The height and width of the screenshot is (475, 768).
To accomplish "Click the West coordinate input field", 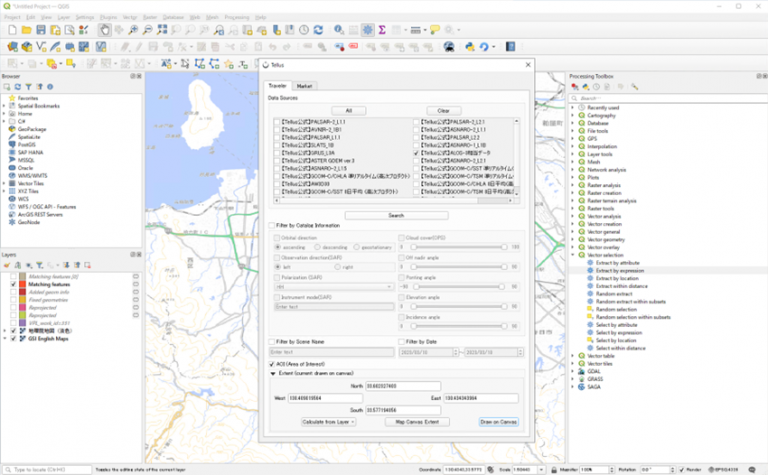I will 326,399.
